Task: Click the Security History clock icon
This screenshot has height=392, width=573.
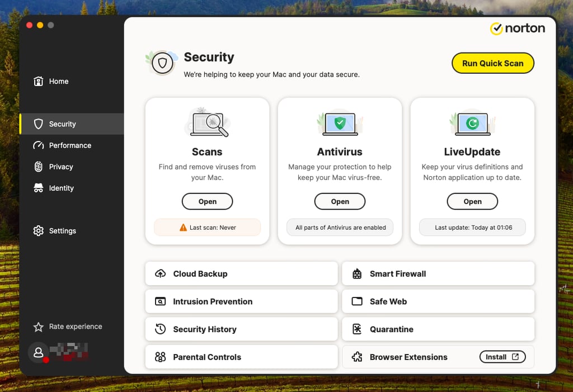Action: [x=161, y=329]
